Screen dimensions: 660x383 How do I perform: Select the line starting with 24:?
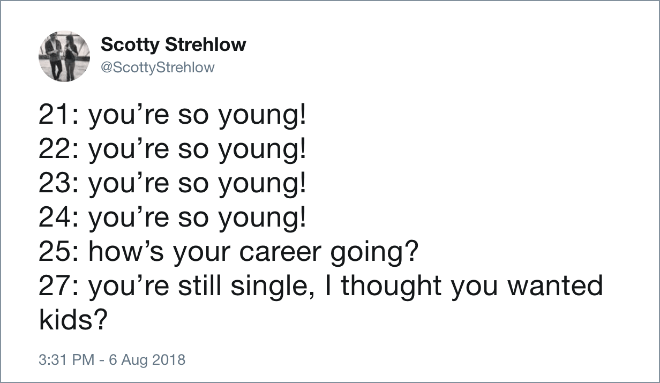tap(172, 217)
